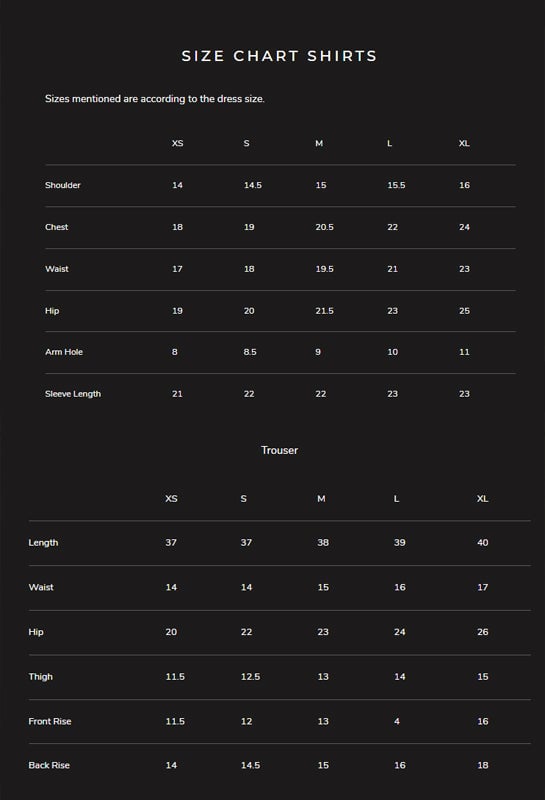Click the Arm Hole row label
Image resolution: width=545 pixels, height=800 pixels.
pyautogui.click(x=64, y=352)
